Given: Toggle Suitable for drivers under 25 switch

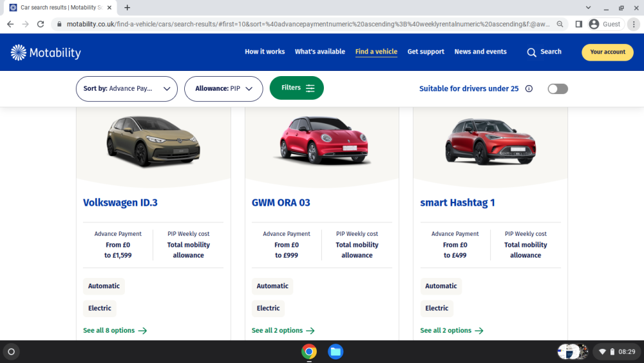Looking at the screenshot, I should pos(558,89).
